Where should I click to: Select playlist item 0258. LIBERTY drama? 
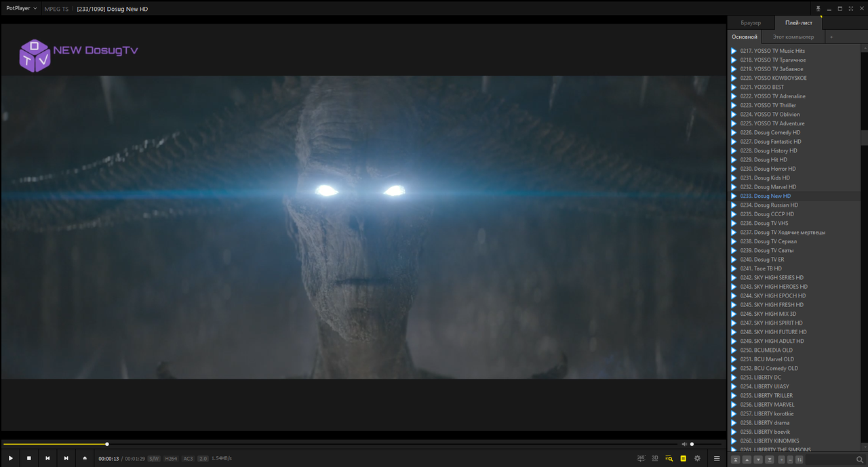(x=795, y=423)
